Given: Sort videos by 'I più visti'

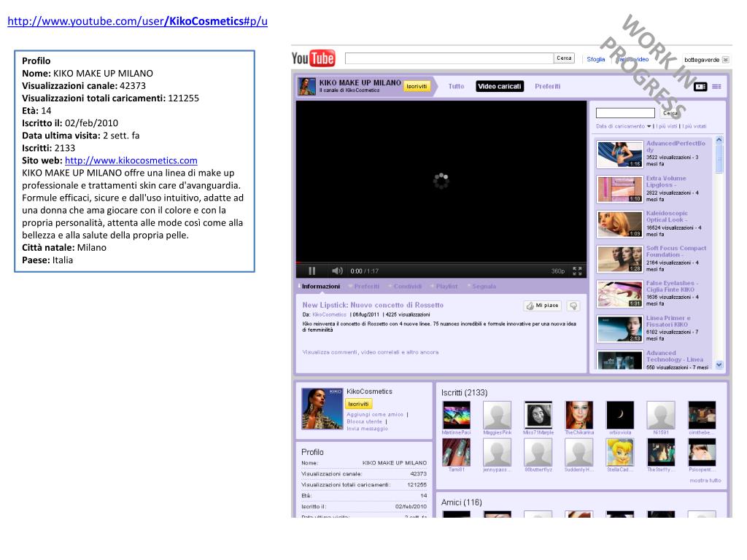Looking at the screenshot, I should [667, 126].
